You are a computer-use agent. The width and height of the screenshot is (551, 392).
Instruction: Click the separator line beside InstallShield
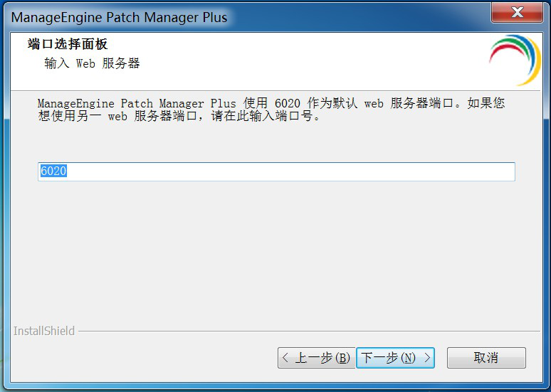click(309, 331)
